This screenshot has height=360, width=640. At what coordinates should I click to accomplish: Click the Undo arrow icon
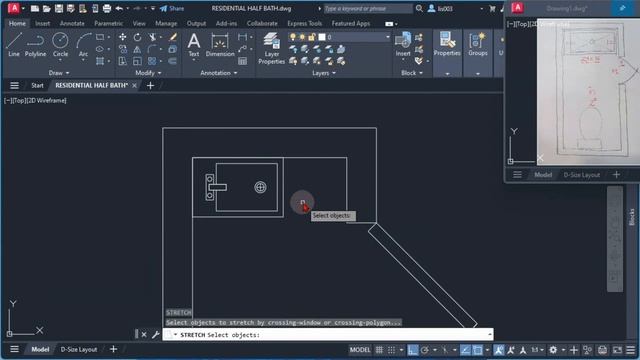click(119, 8)
